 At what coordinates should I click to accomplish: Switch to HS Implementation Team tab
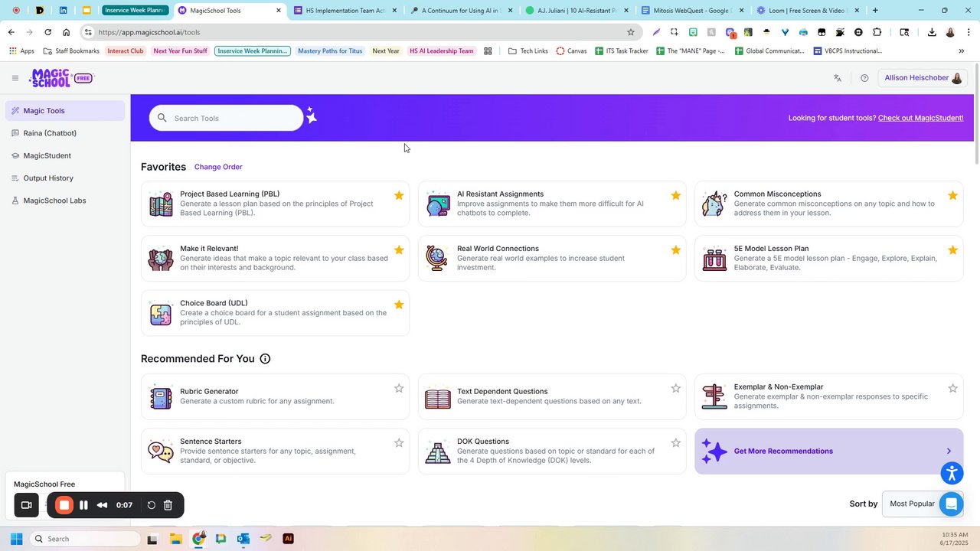(x=345, y=11)
